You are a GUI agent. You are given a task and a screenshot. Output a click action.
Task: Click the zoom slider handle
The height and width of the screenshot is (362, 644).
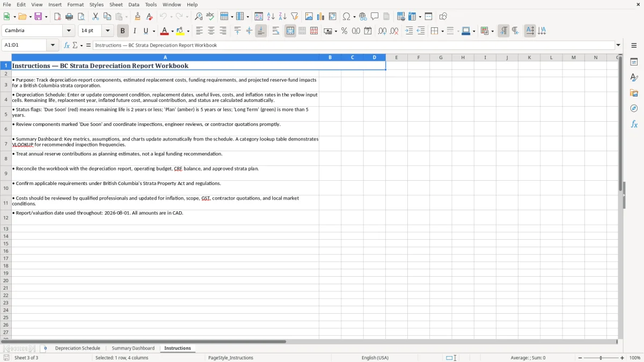601,358
